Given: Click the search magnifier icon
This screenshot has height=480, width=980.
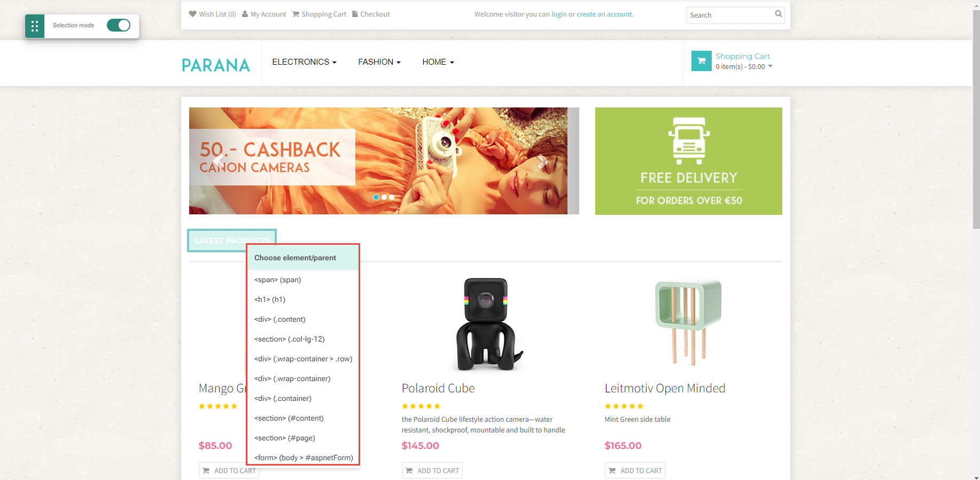Looking at the screenshot, I should tap(779, 14).
